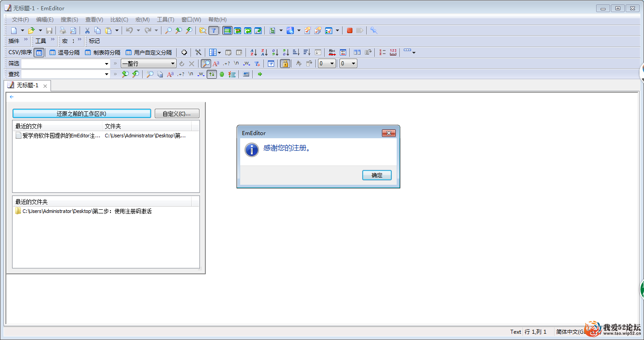Click the Cut scissors icon
This screenshot has height=340, width=644.
tap(87, 30)
